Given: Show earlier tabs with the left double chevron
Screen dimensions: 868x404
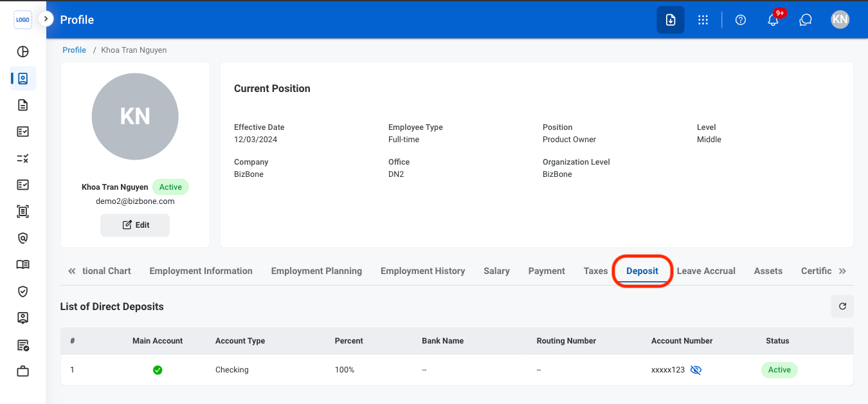Looking at the screenshot, I should pos(71,271).
